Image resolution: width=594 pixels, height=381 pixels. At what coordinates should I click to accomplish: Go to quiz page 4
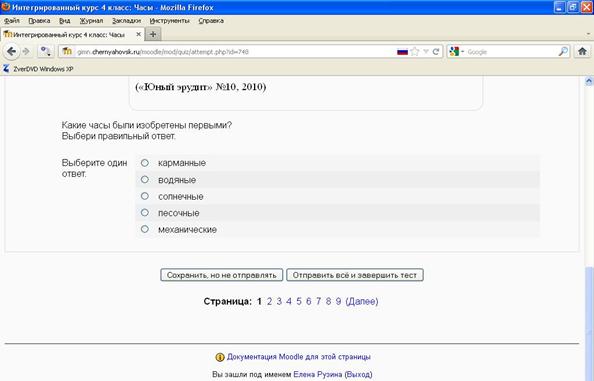click(x=289, y=301)
